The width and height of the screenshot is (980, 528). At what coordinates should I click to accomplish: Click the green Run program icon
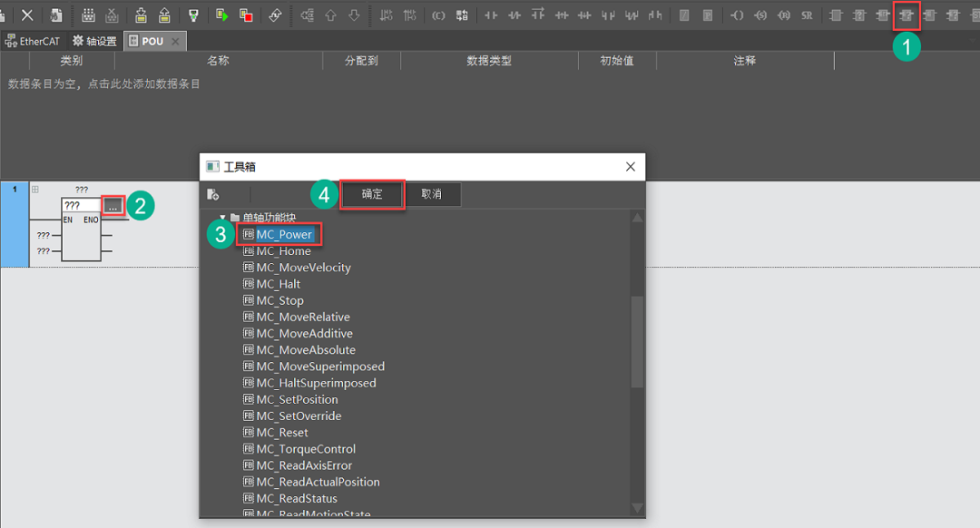[222, 15]
